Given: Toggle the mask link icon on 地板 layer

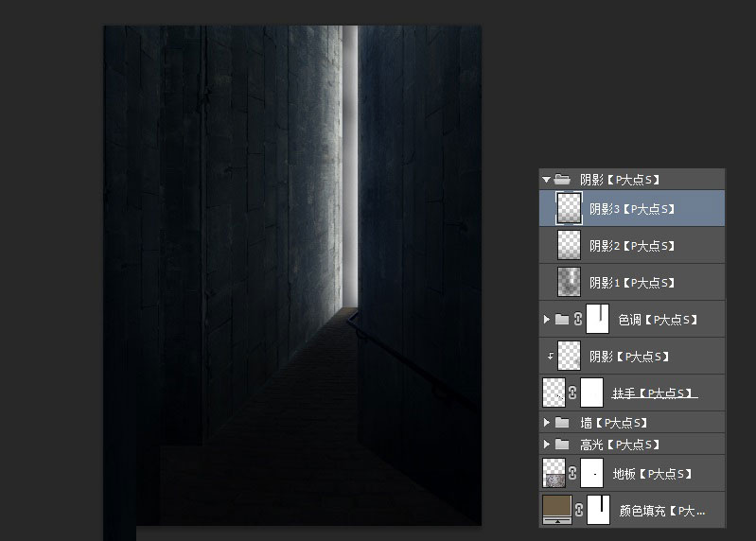Looking at the screenshot, I should (572, 473).
